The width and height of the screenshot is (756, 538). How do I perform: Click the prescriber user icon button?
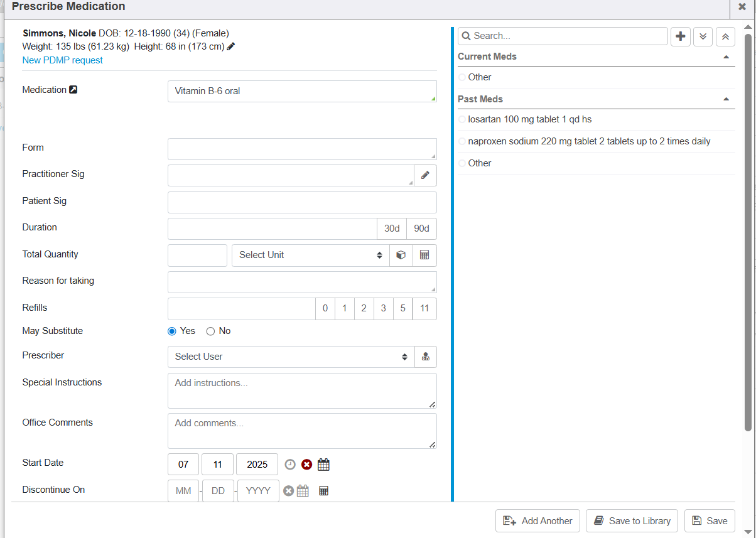click(426, 357)
